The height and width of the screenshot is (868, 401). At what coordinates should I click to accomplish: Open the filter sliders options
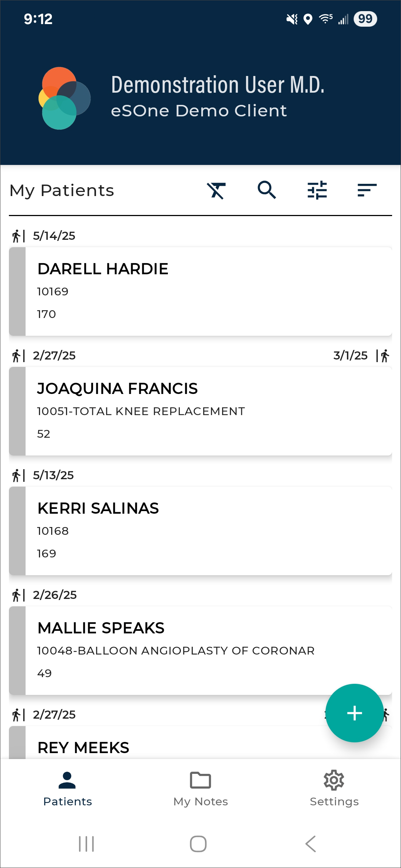click(x=317, y=191)
